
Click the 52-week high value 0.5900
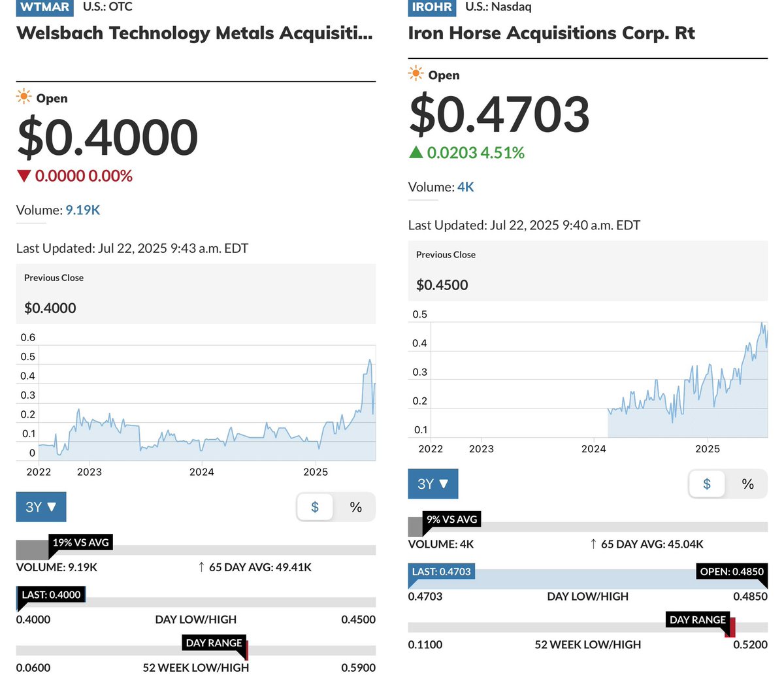pos(359,668)
